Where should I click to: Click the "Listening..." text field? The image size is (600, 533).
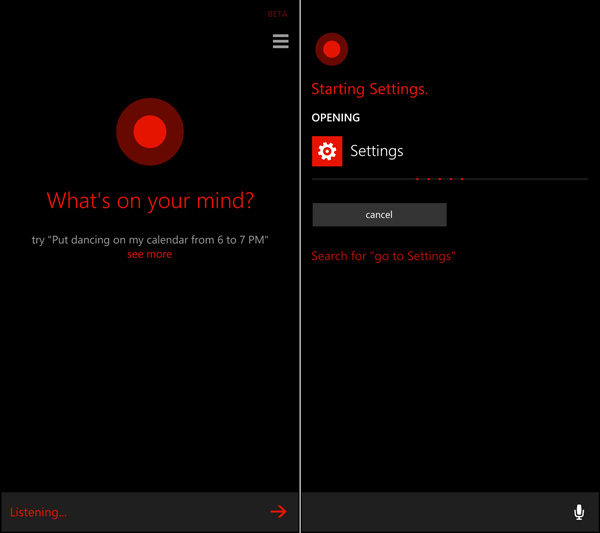tap(130, 512)
